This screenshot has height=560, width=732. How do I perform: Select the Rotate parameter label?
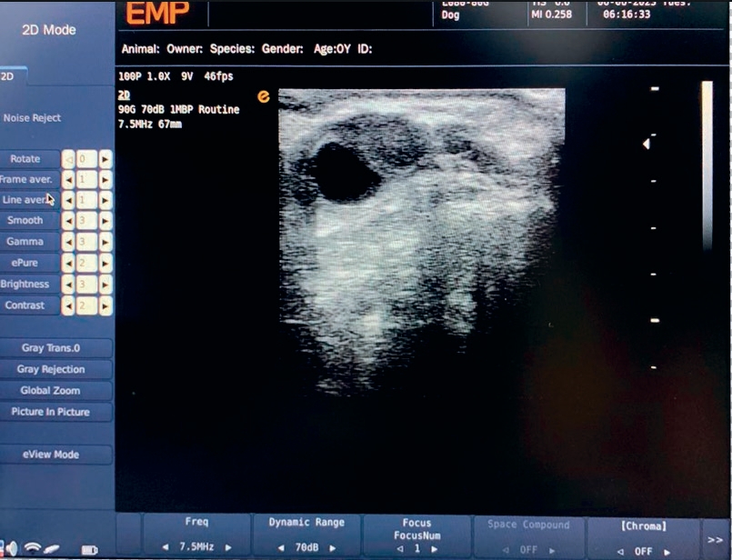(29, 159)
